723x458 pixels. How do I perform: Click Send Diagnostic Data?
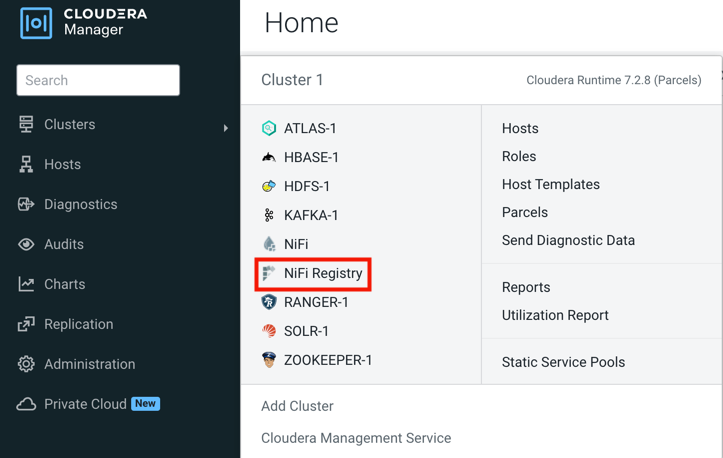click(568, 240)
